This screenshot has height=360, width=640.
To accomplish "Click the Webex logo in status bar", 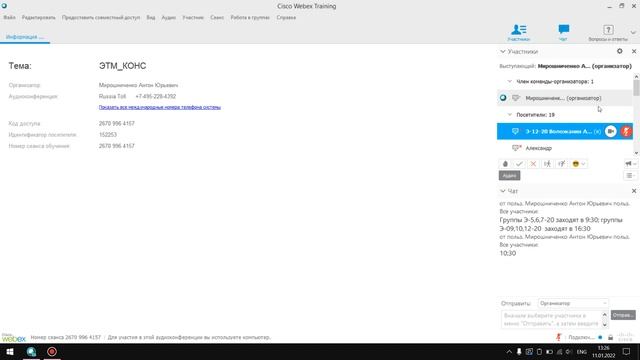I will (x=13, y=338).
